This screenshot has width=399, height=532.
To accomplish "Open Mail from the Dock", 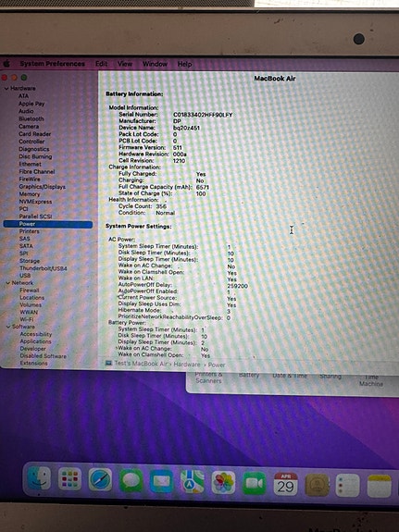I will coord(162,481).
